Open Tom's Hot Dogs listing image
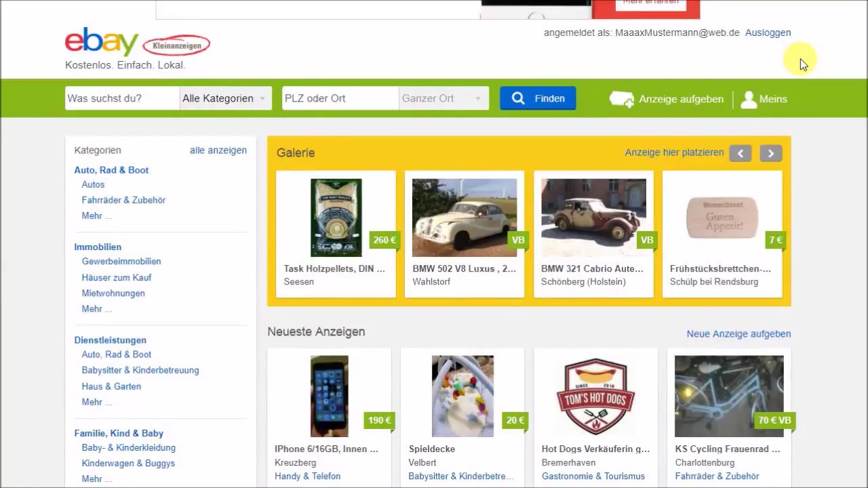This screenshot has width=868, height=488. [595, 396]
